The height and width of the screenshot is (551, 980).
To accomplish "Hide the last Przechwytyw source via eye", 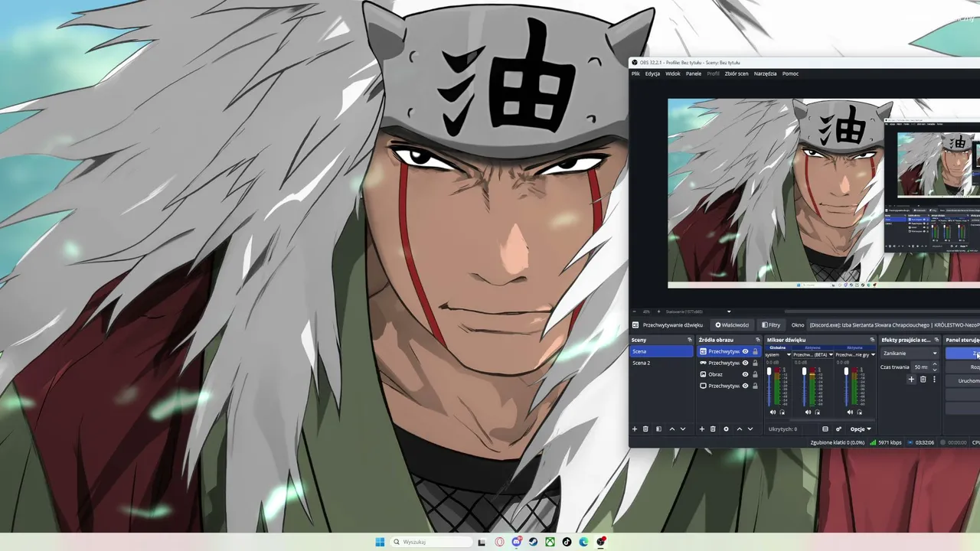I will pyautogui.click(x=745, y=386).
